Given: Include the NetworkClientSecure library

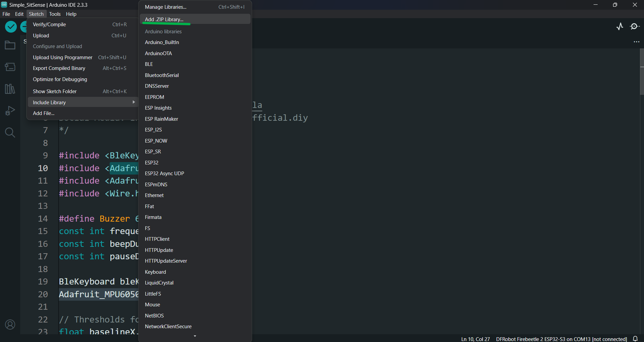Looking at the screenshot, I should (x=195, y=327).
